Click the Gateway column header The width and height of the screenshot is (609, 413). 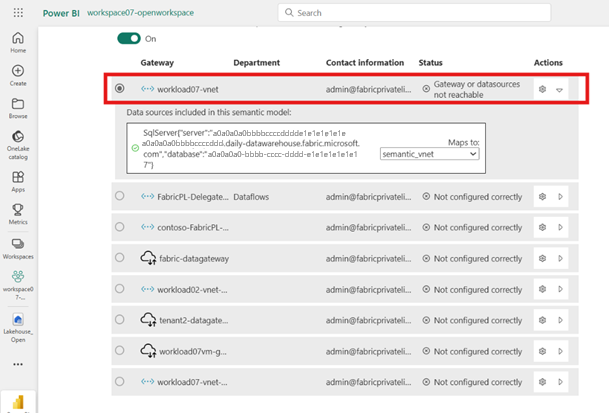tap(157, 63)
